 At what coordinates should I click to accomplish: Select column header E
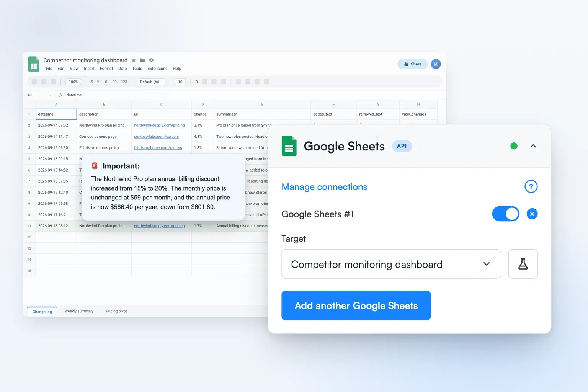[262, 104]
